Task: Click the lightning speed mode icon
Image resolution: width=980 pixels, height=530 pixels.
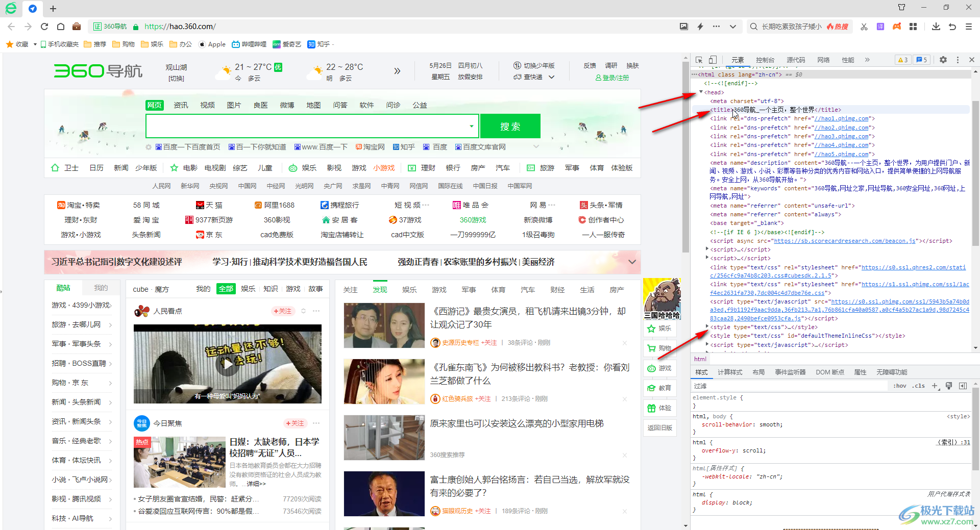Action: [700, 27]
